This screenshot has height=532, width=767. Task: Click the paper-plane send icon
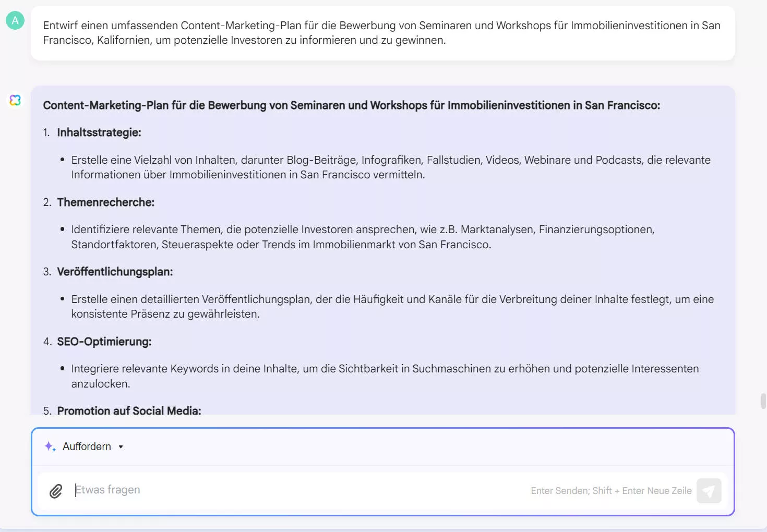tap(709, 491)
